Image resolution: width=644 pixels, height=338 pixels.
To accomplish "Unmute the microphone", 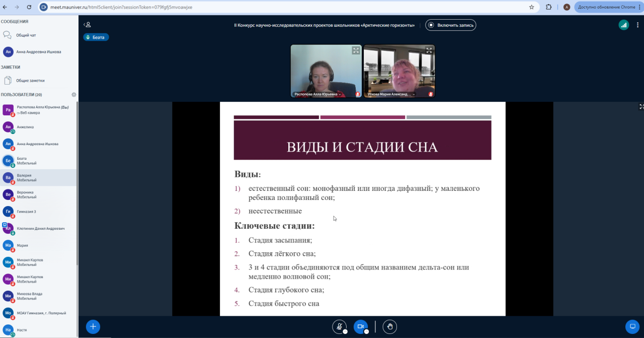I will tap(339, 327).
